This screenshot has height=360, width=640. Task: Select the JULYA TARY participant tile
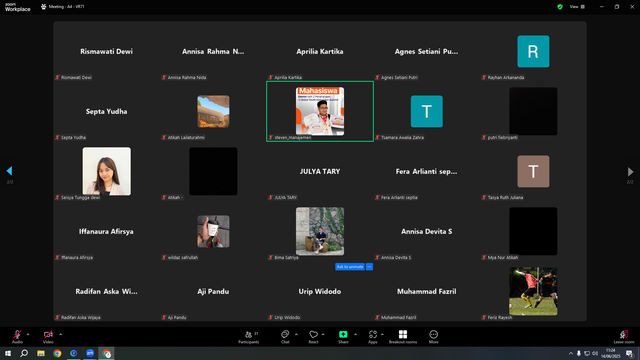[320, 171]
